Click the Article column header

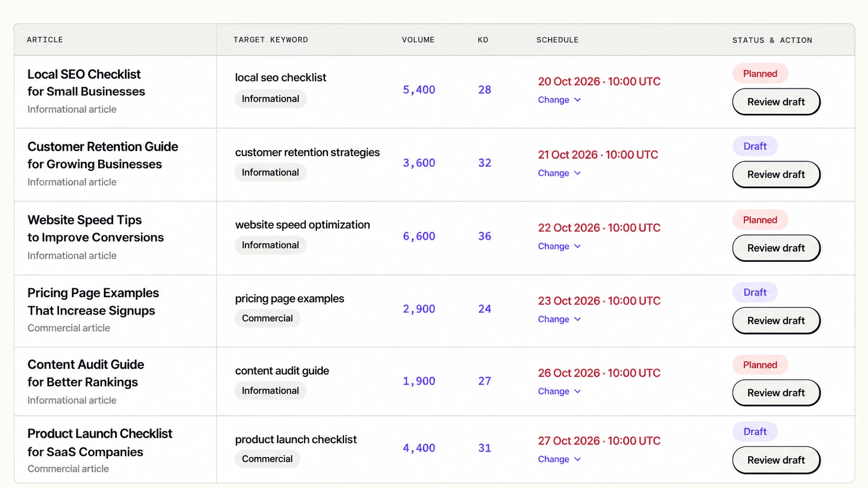45,39
